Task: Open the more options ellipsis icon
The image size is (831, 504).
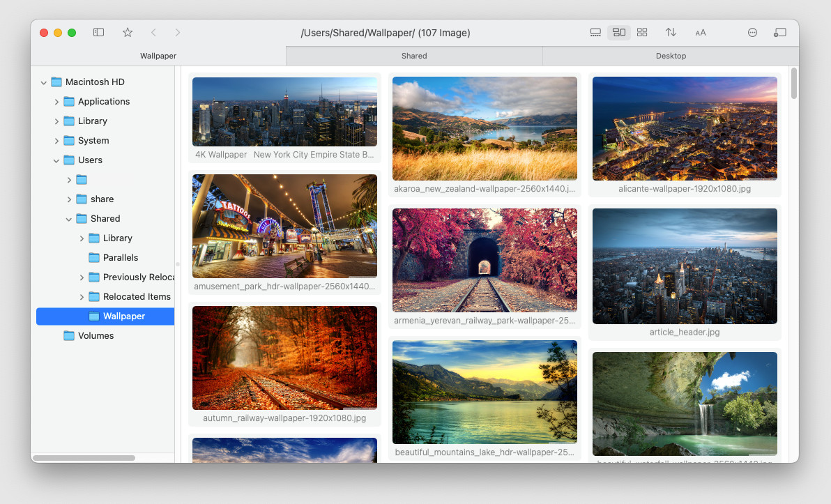Action: pyautogui.click(x=752, y=32)
